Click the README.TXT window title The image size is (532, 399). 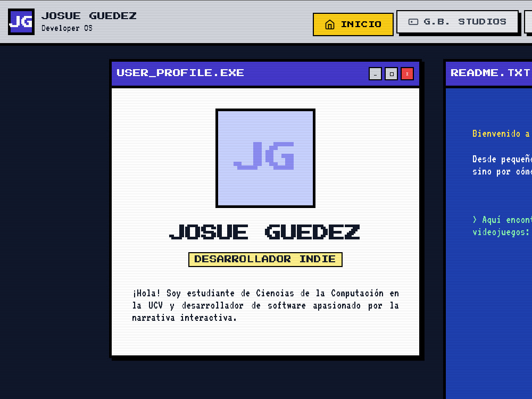coord(491,73)
